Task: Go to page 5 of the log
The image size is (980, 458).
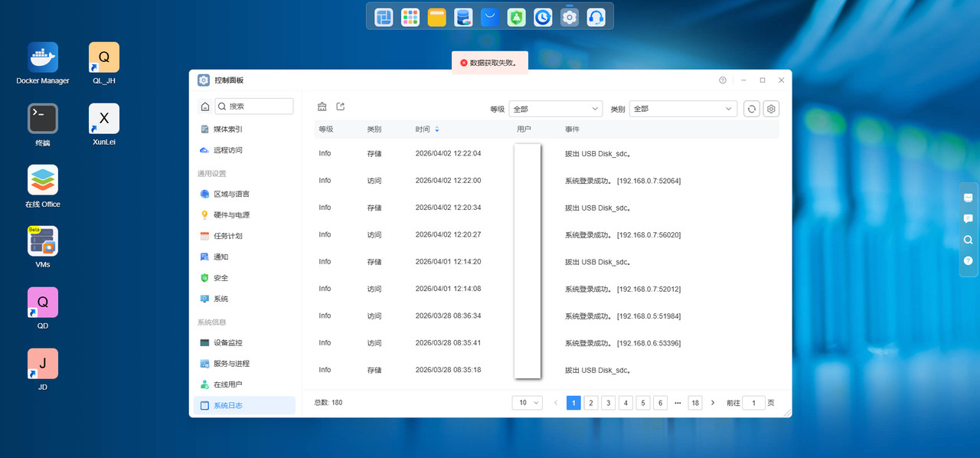Action: coord(643,403)
